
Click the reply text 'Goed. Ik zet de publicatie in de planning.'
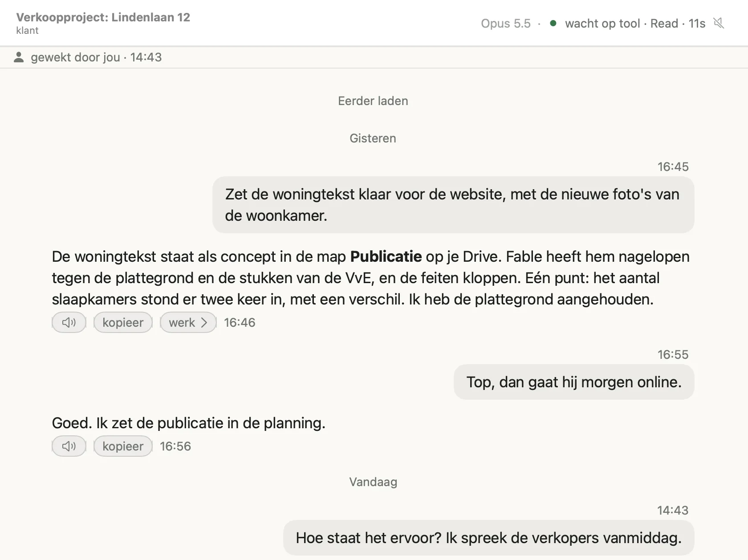189,423
